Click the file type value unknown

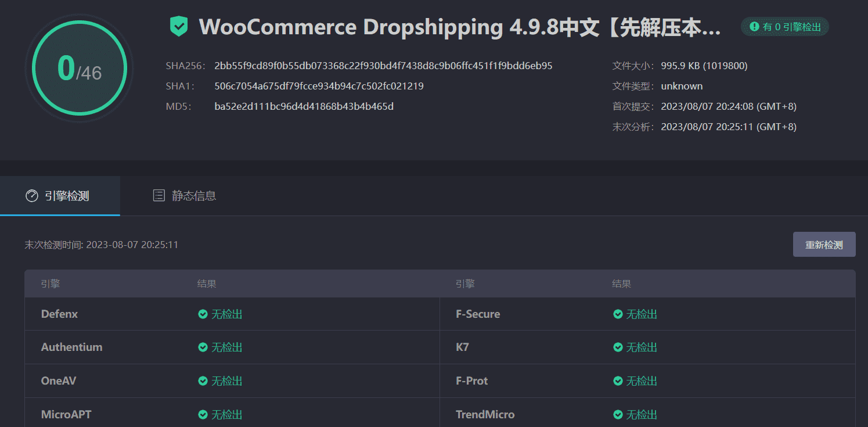(x=682, y=86)
